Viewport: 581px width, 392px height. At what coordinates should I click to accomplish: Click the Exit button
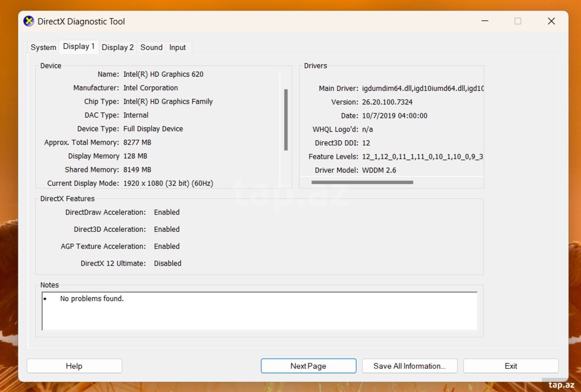(511, 366)
